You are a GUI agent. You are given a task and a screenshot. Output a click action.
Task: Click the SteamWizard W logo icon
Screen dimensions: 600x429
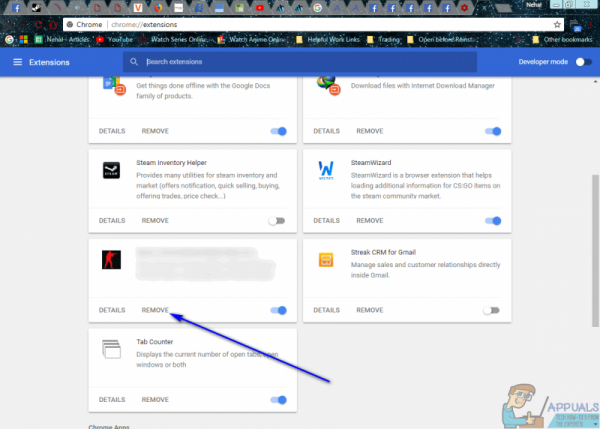[326, 170]
